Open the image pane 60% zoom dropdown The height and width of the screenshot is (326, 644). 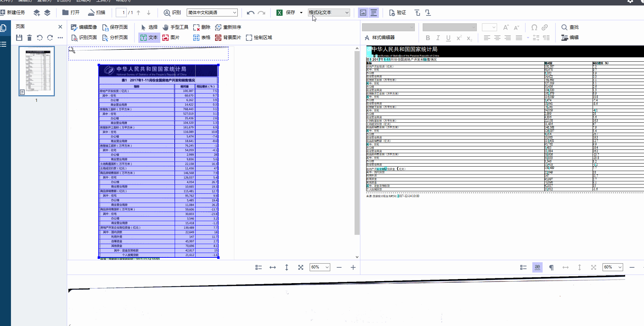pos(320,267)
